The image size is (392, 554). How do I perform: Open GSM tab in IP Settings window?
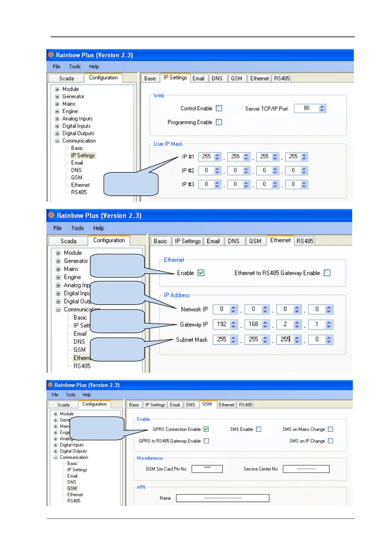click(x=237, y=78)
